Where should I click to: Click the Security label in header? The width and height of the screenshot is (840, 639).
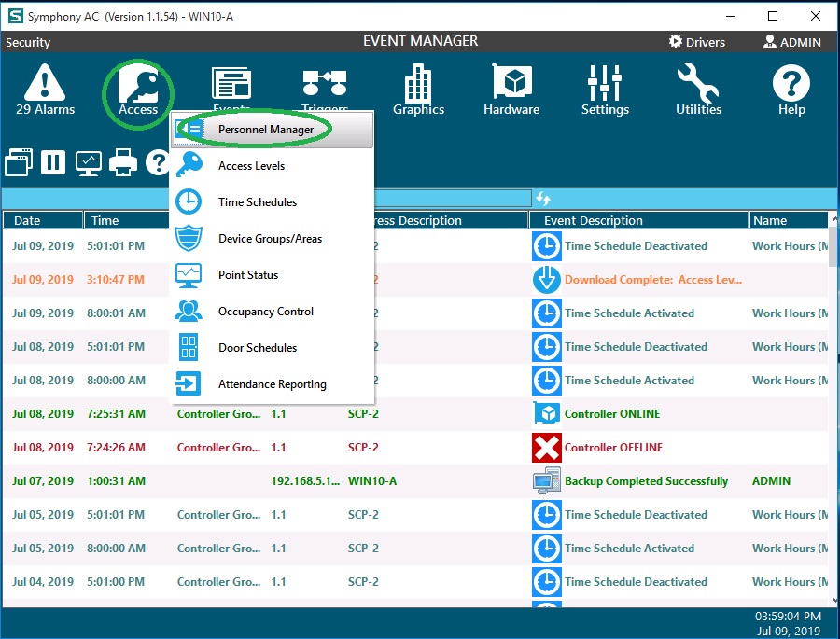pos(28,42)
